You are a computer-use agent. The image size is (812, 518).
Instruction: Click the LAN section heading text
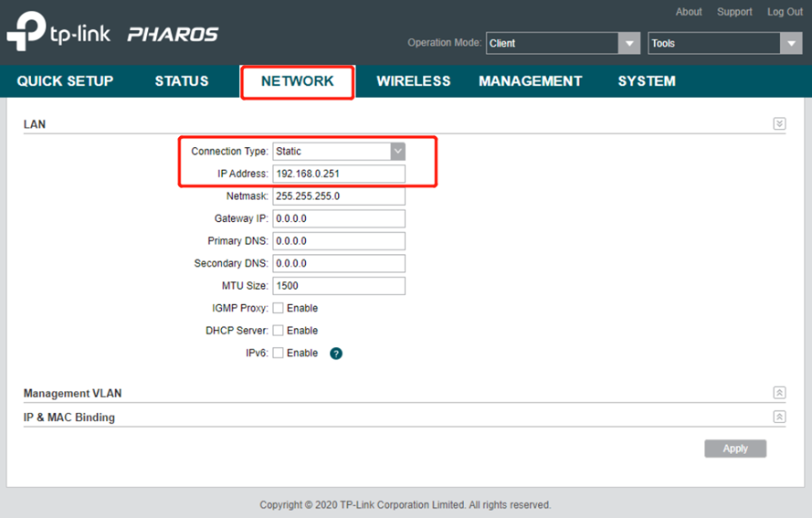point(35,124)
